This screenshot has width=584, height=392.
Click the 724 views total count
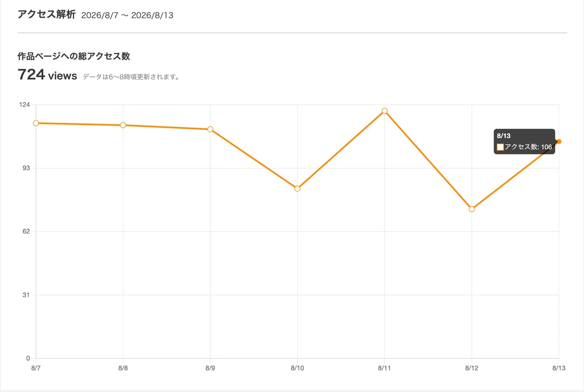(47, 75)
